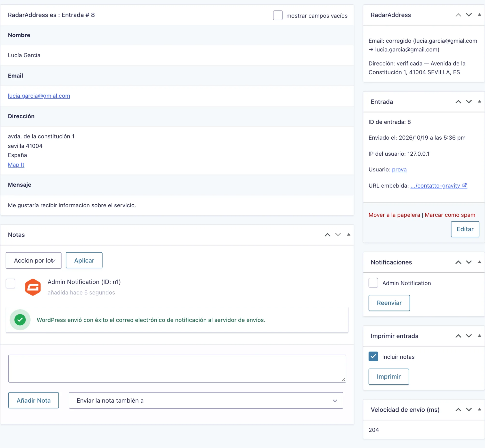Screen dimensions: 485x448
Task: Click Editar button
Action: point(465,229)
